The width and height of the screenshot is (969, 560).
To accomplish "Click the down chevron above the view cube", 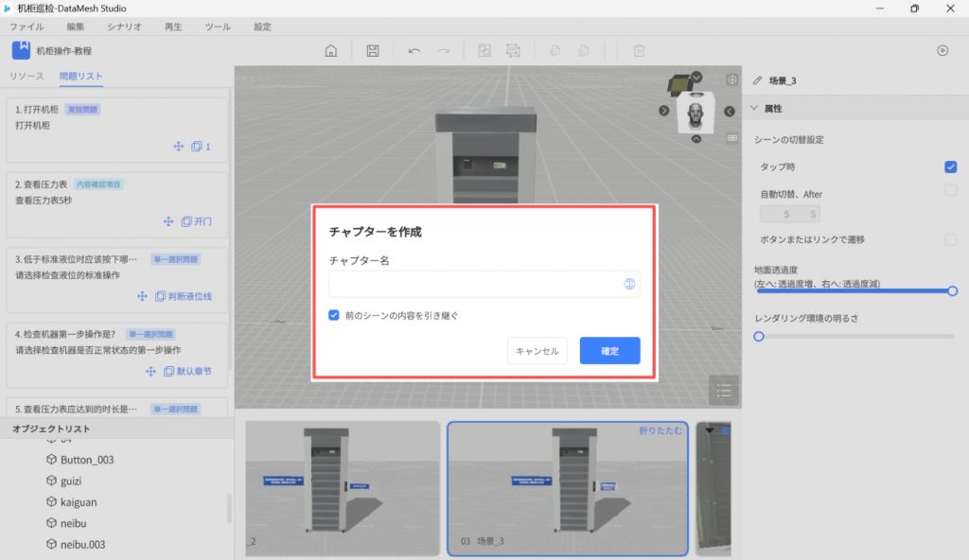I will click(x=697, y=77).
